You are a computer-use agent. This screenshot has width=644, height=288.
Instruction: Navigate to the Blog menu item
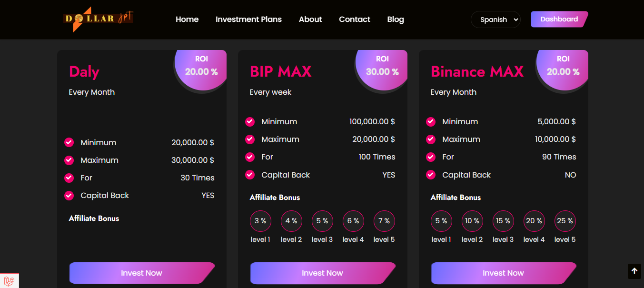(396, 20)
